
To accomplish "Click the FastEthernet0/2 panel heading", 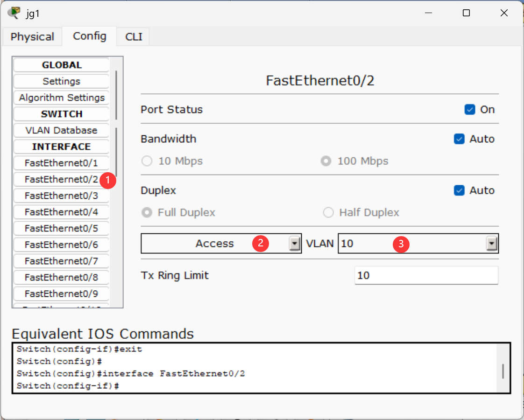I will coord(320,80).
